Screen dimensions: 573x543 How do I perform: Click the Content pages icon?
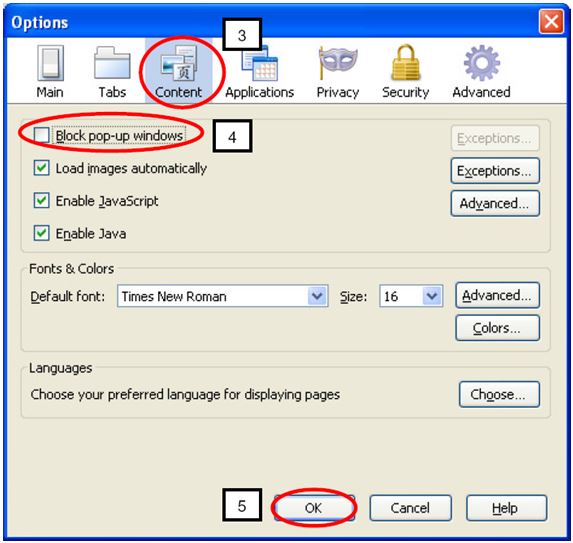pyautogui.click(x=179, y=63)
